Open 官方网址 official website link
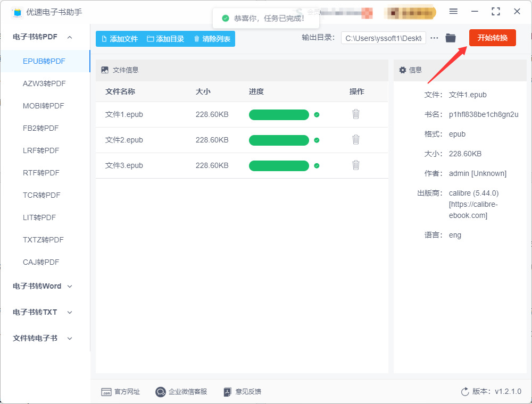The height and width of the screenshot is (404, 532). pyautogui.click(x=120, y=392)
